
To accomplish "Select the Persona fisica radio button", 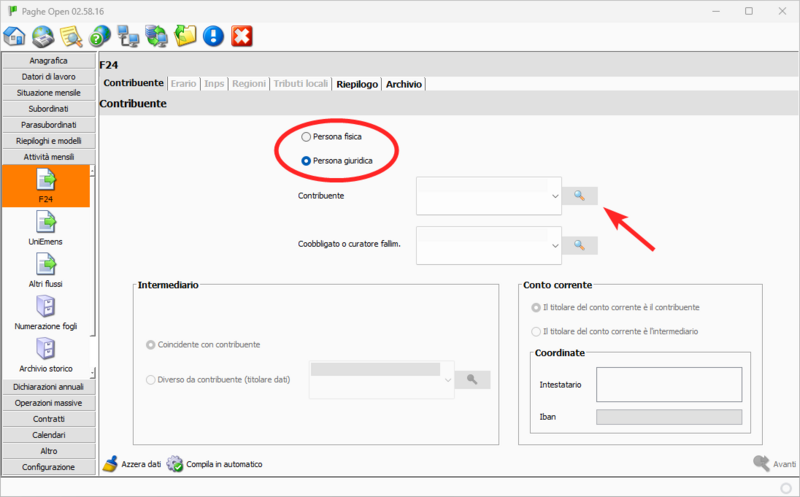I will (x=306, y=136).
